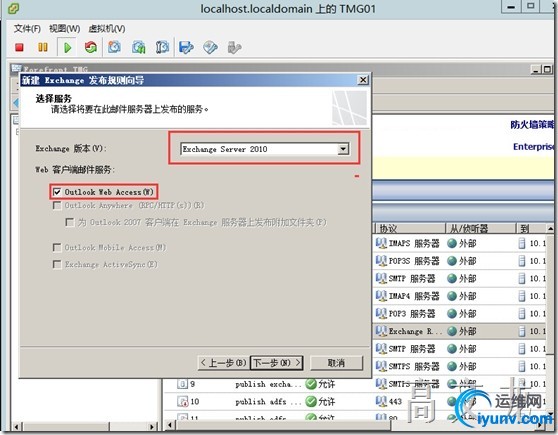Click 外部 globe icon in POP3S row
The image size is (558, 435).
(x=452, y=261)
